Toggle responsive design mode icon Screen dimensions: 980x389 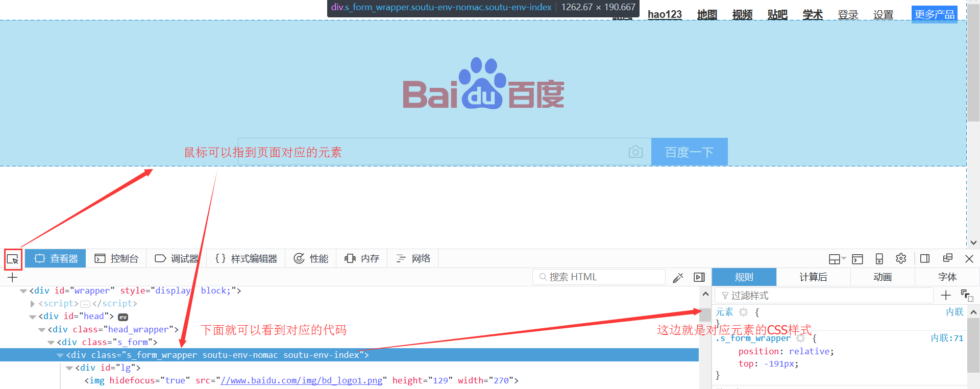coord(879,259)
